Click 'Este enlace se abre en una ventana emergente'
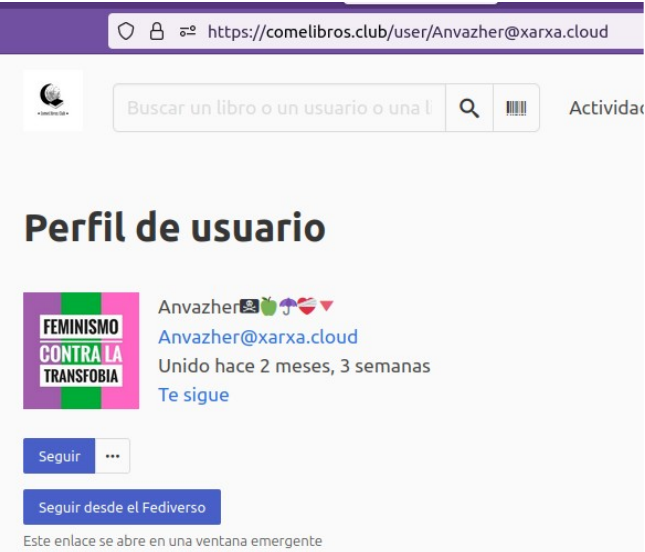This screenshot has height=552, width=645. [173, 540]
